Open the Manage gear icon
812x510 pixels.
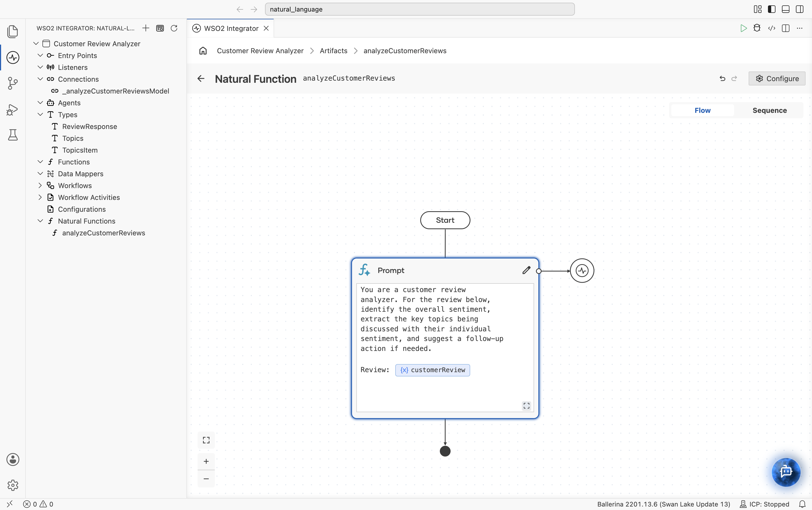click(13, 485)
